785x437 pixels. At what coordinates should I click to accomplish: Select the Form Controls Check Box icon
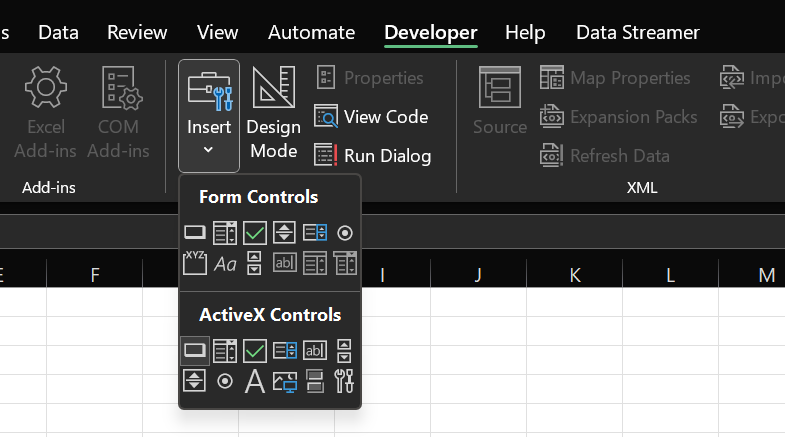click(x=255, y=233)
